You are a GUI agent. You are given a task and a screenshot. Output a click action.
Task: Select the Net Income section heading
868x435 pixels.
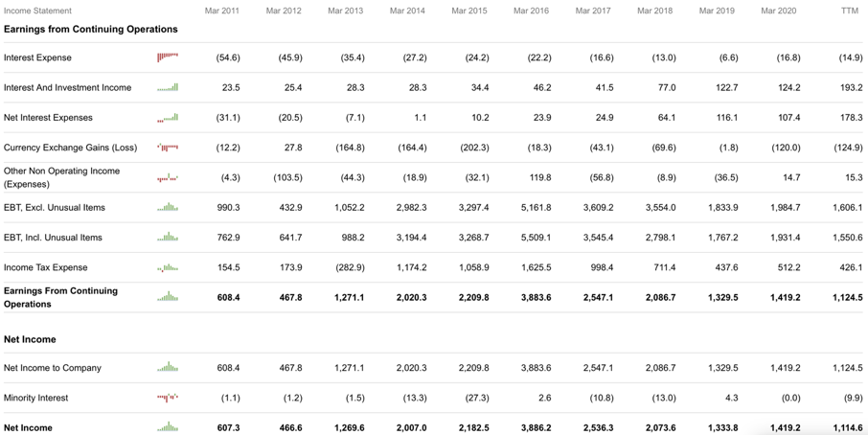[x=30, y=339]
